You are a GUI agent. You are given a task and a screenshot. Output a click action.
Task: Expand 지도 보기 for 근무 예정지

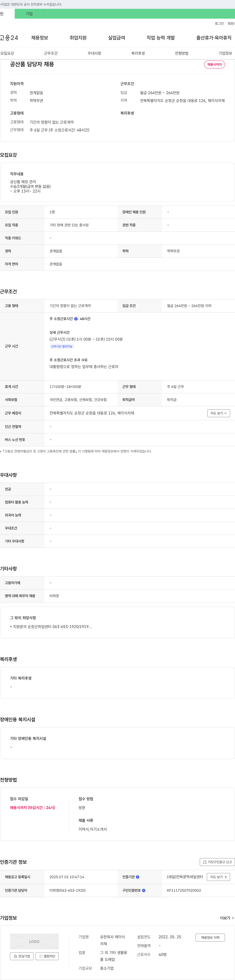coord(219,413)
